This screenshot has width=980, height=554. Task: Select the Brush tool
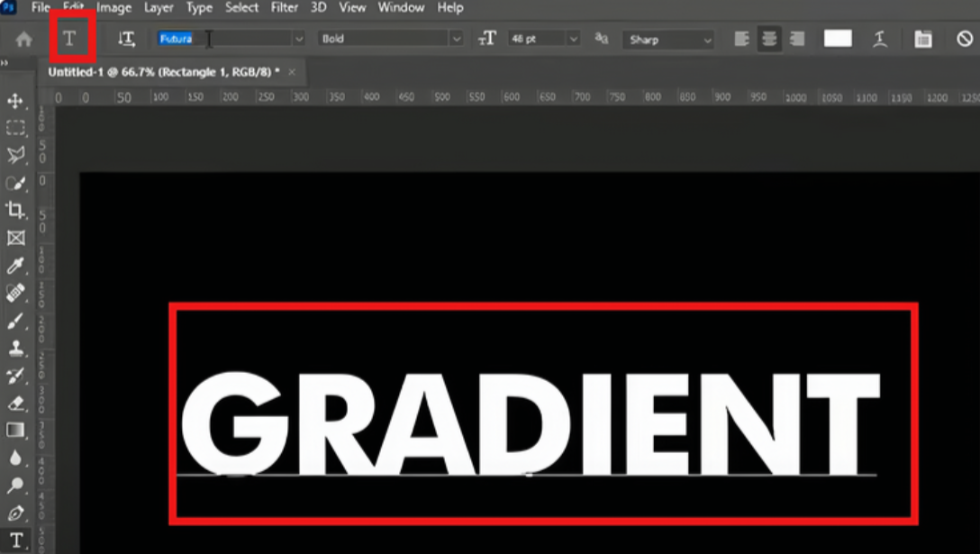(x=15, y=321)
